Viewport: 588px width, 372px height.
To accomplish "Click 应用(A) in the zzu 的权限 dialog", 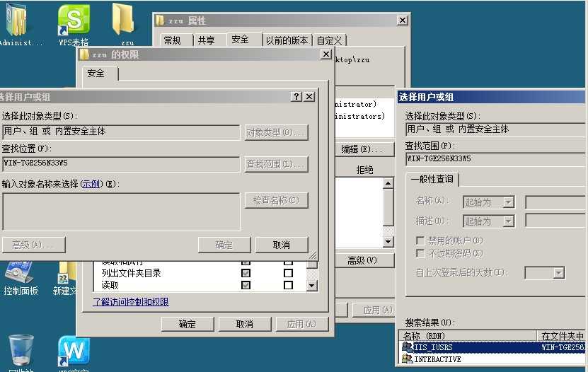I will (x=302, y=324).
